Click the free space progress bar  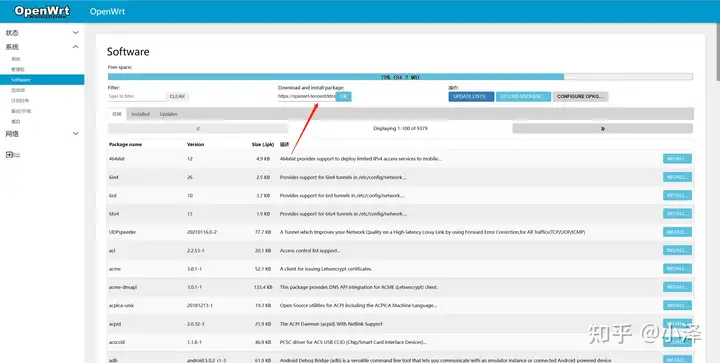pos(400,77)
